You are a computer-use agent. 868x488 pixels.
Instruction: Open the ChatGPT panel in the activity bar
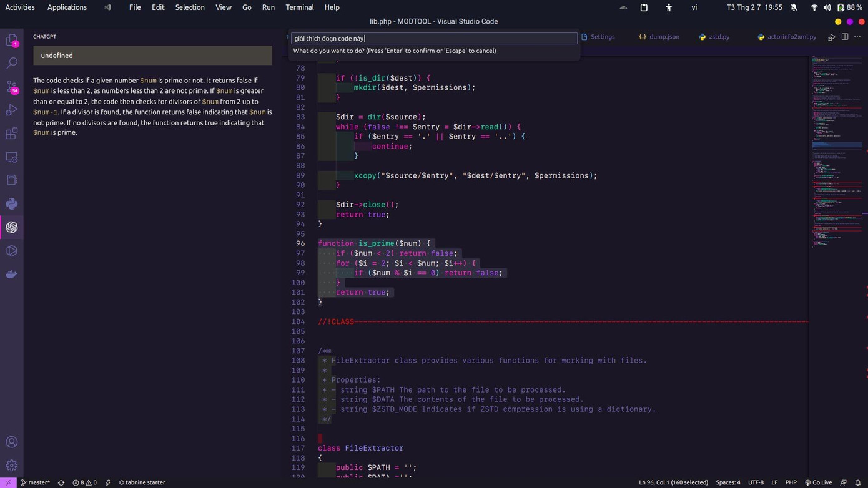tap(12, 227)
